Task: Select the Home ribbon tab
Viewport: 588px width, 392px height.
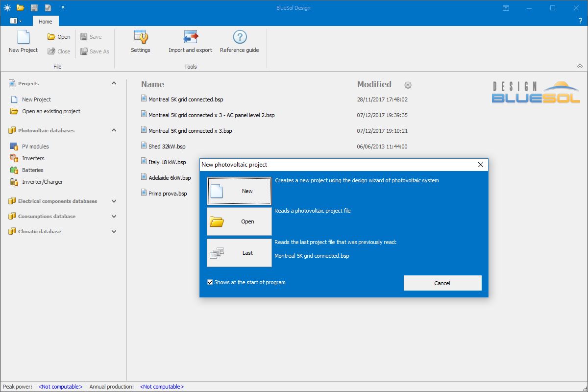Action: 46,21
